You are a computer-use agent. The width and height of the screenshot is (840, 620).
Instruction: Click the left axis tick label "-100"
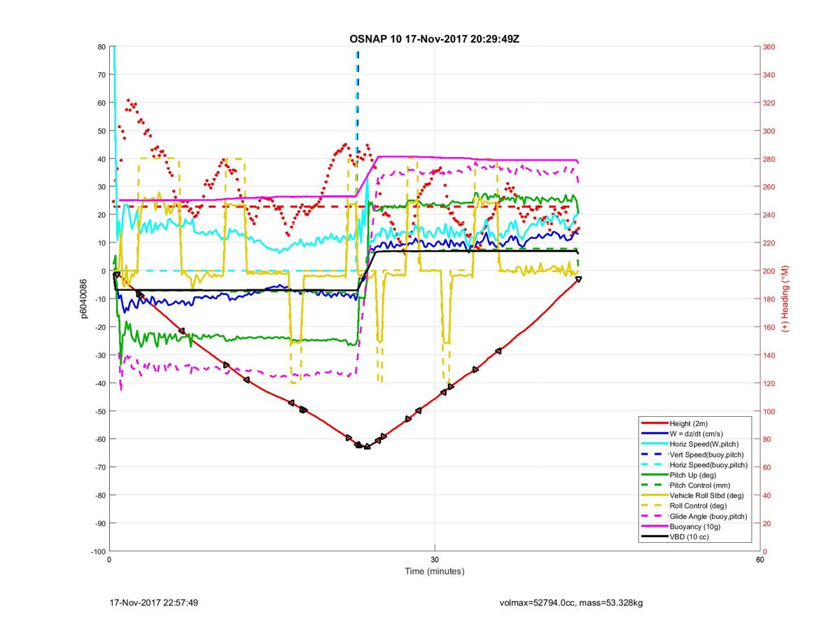pyautogui.click(x=99, y=551)
